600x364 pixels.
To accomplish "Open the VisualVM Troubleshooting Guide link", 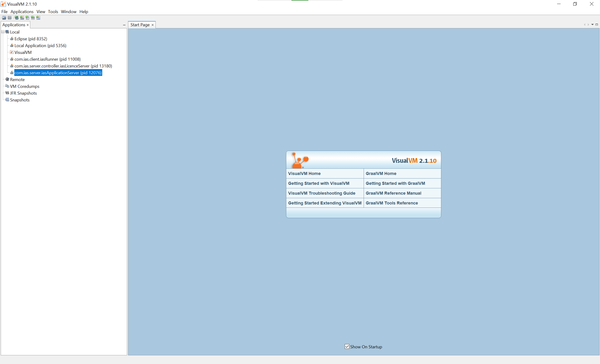I will tap(322, 193).
